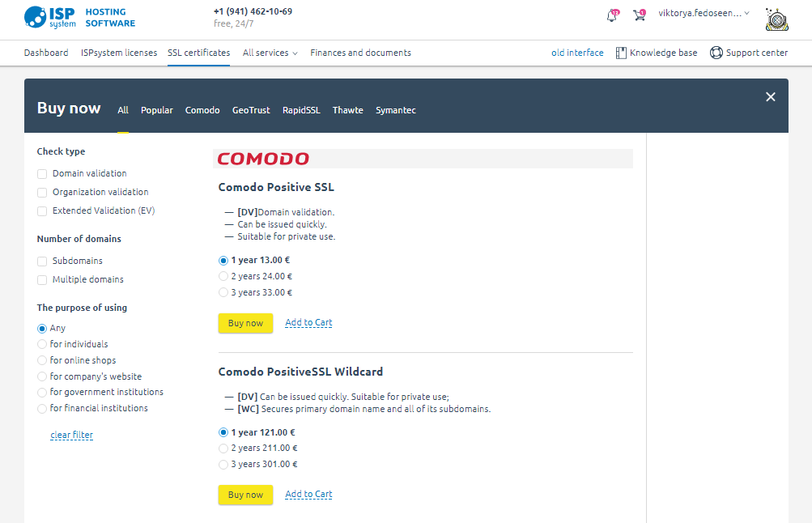Check Extended Validation (EV) filter
This screenshot has height=523, width=812.
click(42, 211)
